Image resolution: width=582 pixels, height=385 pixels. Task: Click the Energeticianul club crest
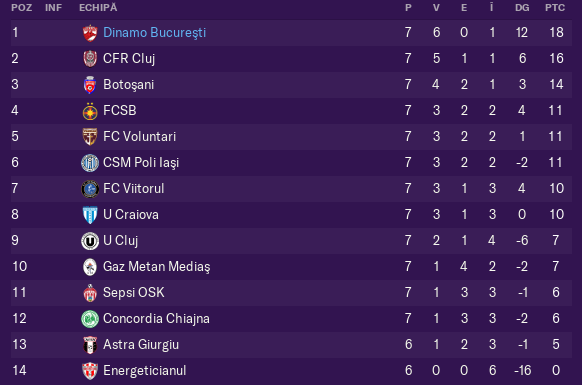click(x=90, y=371)
